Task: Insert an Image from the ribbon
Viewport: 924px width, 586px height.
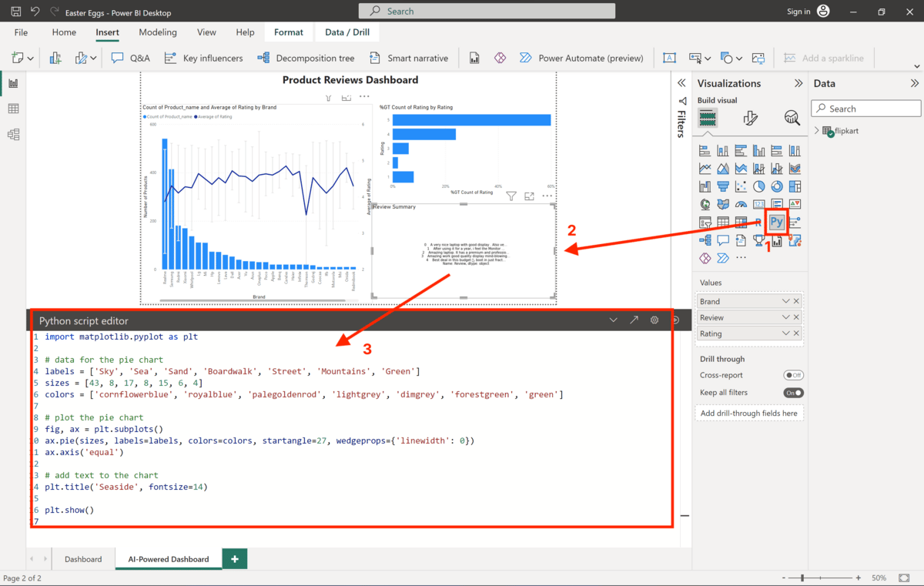Action: (758, 58)
